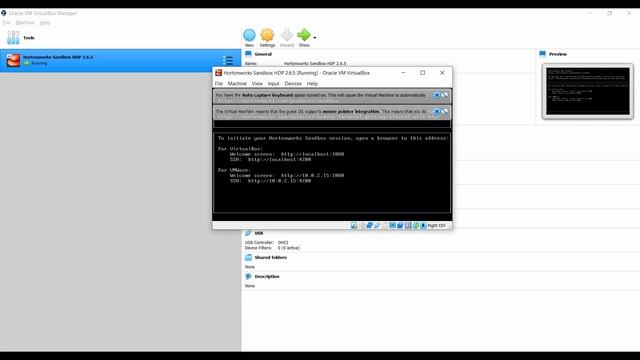Open the File menu in Manager window
Image resolution: width=640 pixels, height=360 pixels.
click(7, 23)
